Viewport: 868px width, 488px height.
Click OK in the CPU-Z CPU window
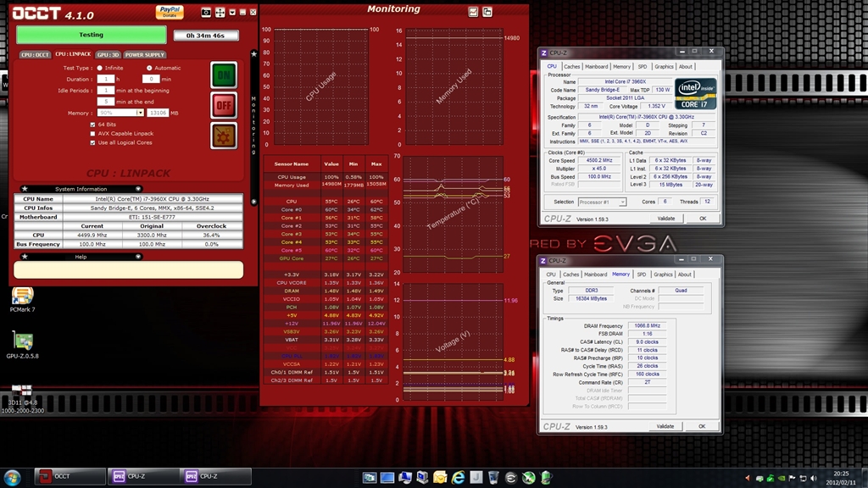click(x=702, y=219)
